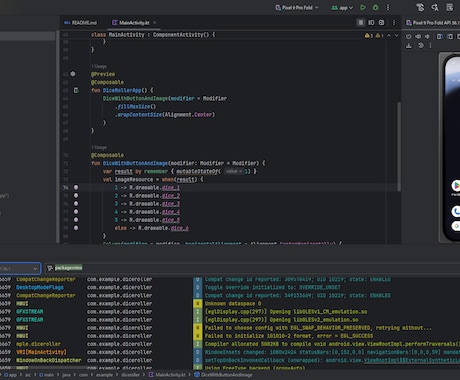The image size is (460, 380).
Task: Click the main breadcrumb in navigation bar
Action: click(x=47, y=375)
